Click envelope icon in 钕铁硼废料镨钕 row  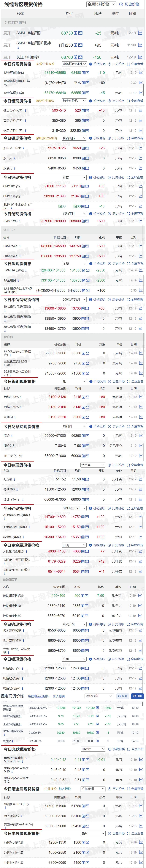point(87,595)
